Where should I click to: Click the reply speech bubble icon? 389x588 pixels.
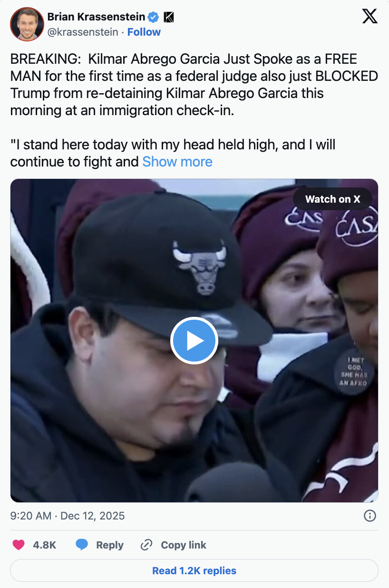pos(82,545)
